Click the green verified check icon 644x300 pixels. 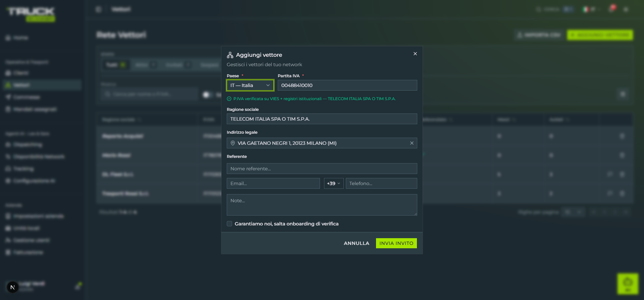(x=229, y=99)
